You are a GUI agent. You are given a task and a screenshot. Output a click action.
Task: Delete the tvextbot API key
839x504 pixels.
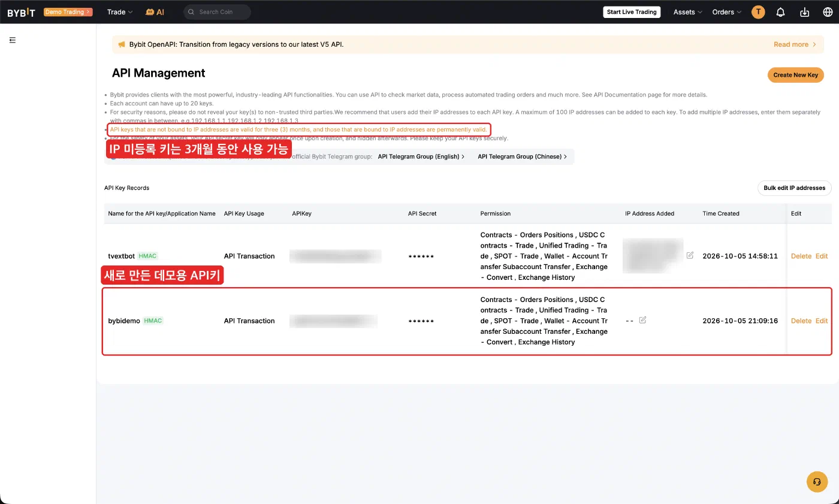pyautogui.click(x=801, y=256)
